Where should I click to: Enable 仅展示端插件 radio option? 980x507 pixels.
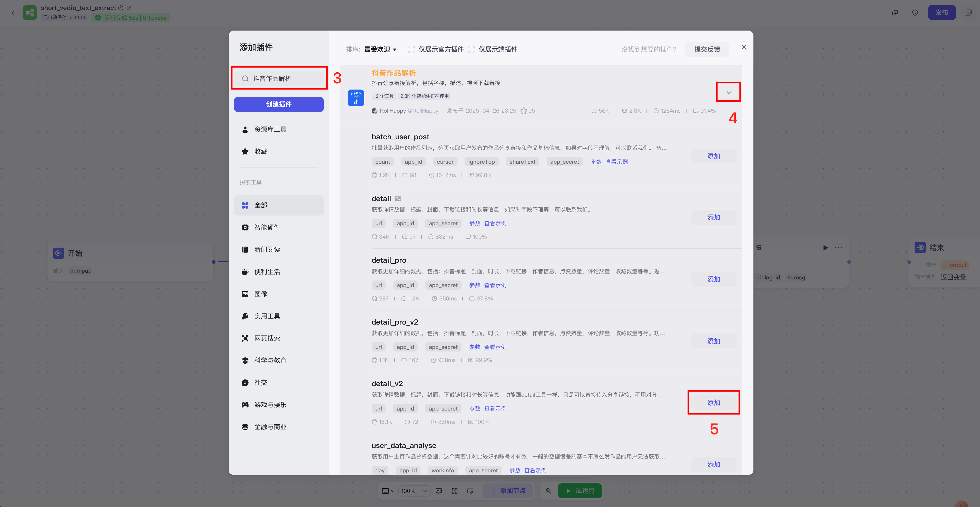[x=471, y=50]
